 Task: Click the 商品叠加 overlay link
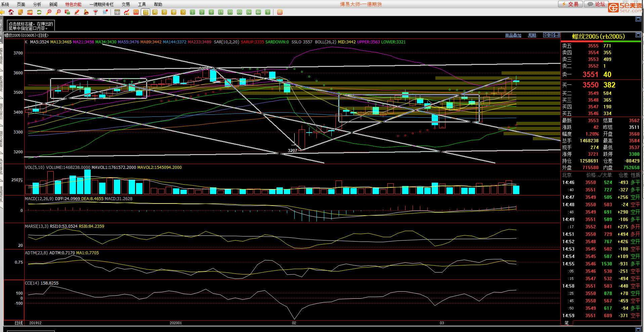(513, 35)
